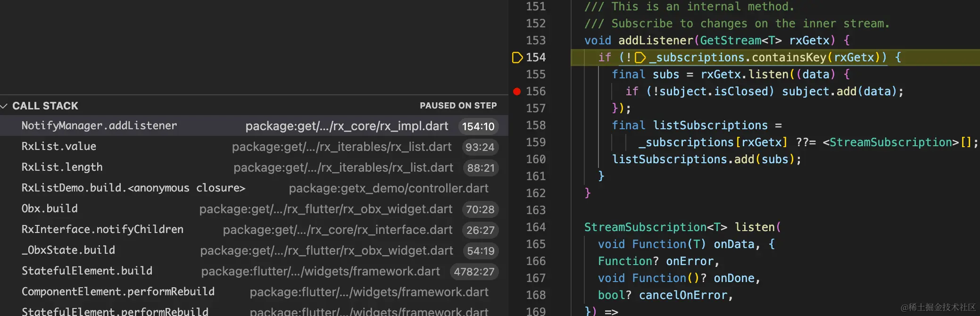Click the CALL STACK section title
Screen dimensions: 980x316
45,106
